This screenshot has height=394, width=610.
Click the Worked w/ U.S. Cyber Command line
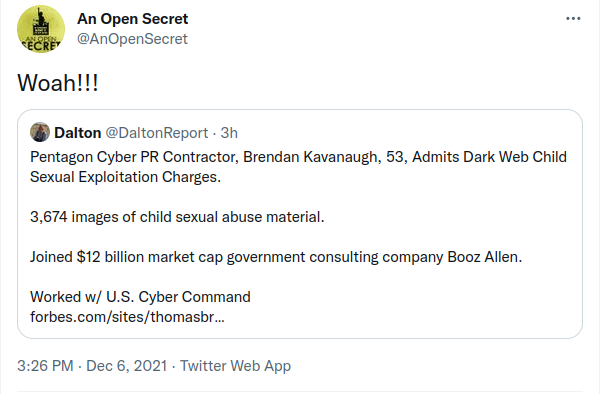(x=140, y=297)
